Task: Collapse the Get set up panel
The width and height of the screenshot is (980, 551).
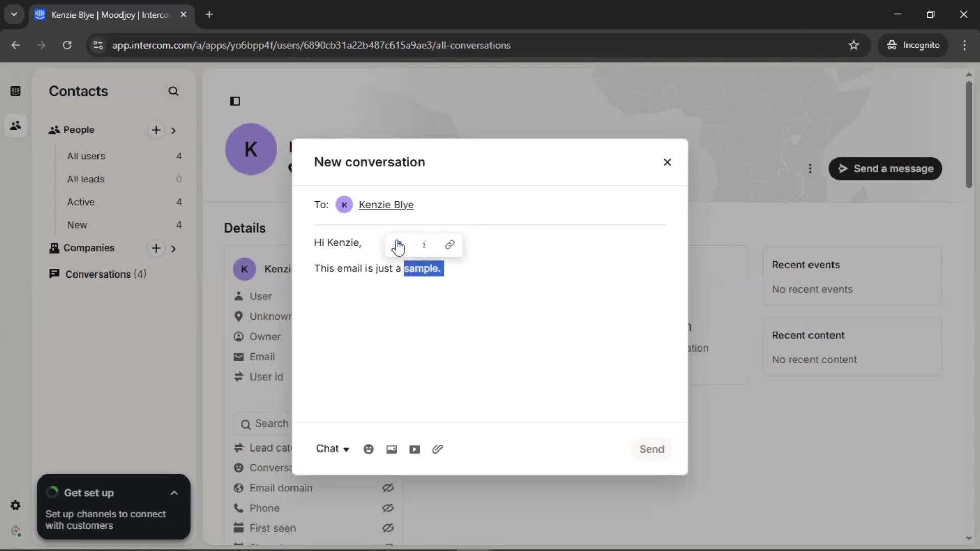Action: [x=174, y=493]
